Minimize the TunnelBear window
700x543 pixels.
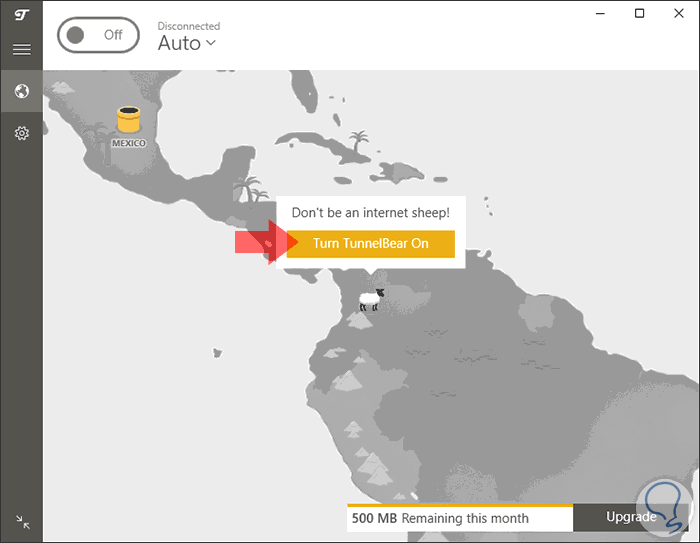click(x=600, y=13)
